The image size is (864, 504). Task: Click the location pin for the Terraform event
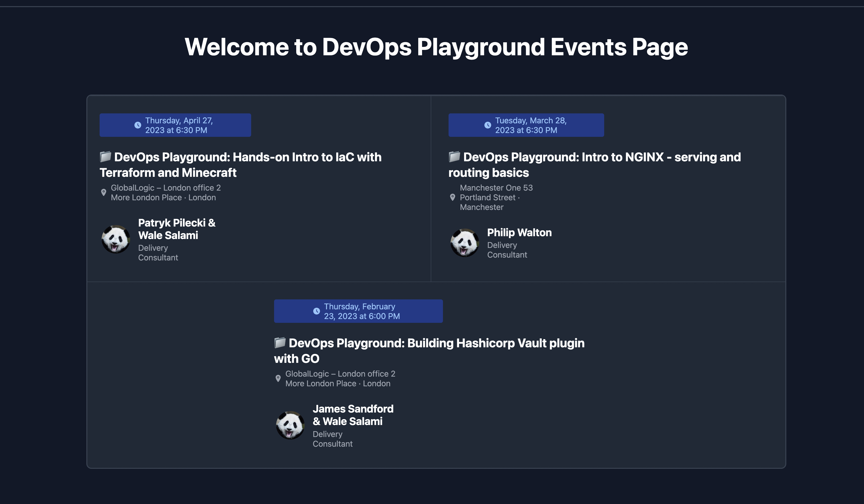(x=104, y=192)
